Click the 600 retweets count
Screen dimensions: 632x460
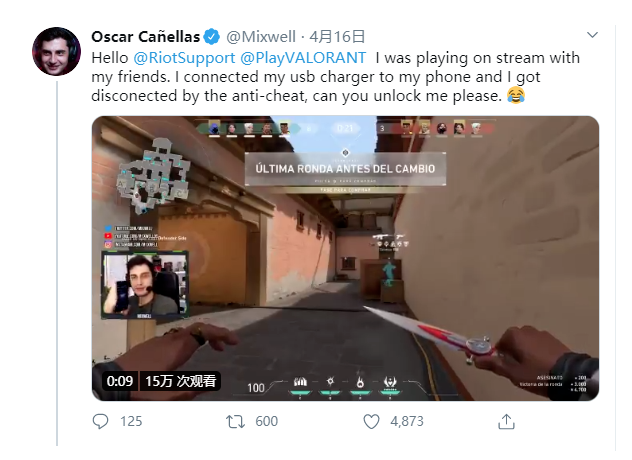click(x=266, y=422)
